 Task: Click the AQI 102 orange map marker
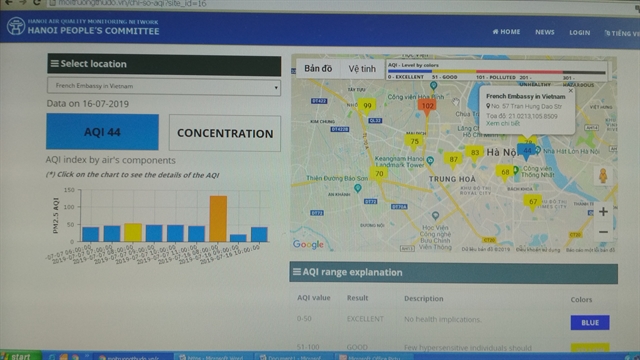click(x=427, y=107)
